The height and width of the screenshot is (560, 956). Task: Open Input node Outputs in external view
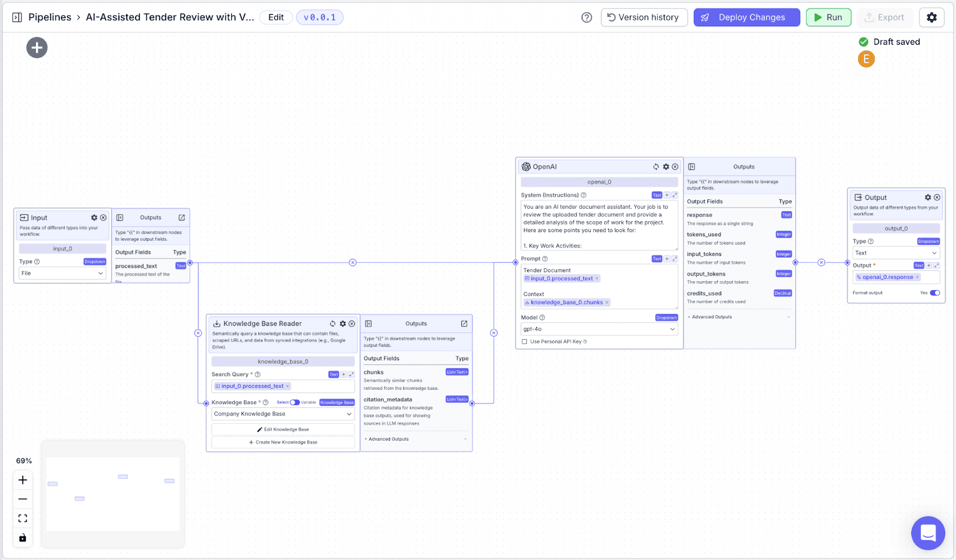pyautogui.click(x=182, y=218)
